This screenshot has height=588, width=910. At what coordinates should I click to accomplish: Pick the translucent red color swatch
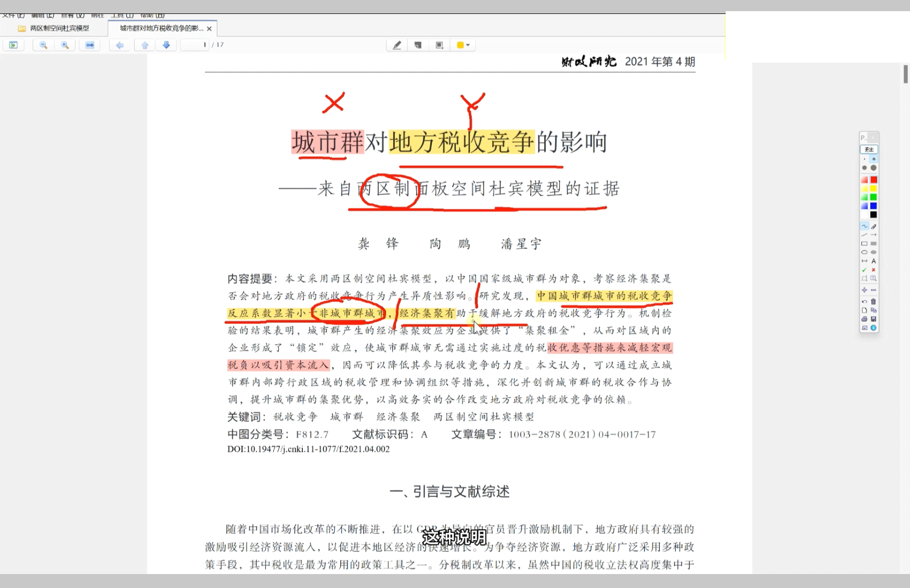click(x=864, y=180)
